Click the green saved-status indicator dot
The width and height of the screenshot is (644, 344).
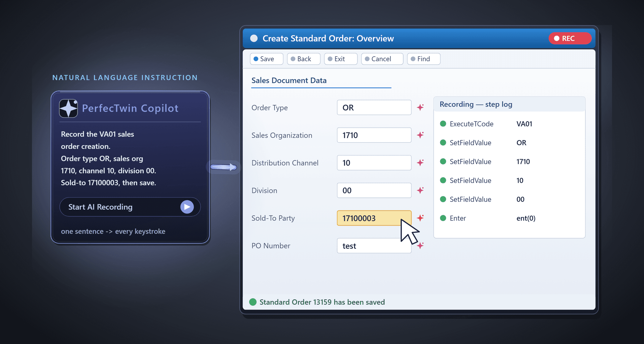(x=253, y=302)
